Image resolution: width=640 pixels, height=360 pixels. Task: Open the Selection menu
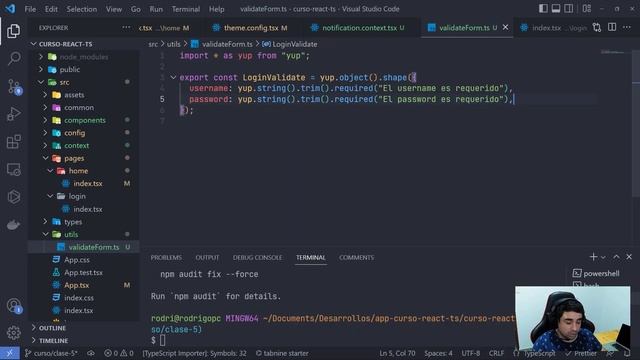click(82, 9)
